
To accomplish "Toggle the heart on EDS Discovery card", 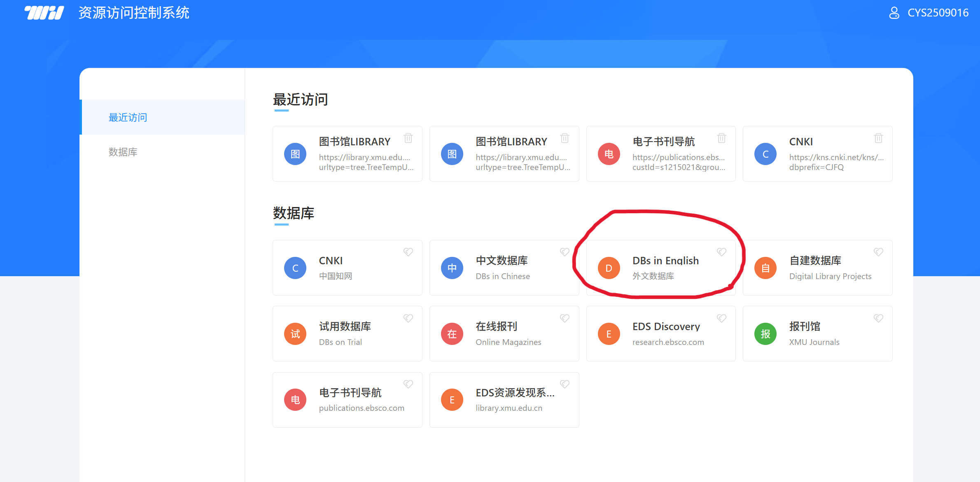I will pos(721,318).
